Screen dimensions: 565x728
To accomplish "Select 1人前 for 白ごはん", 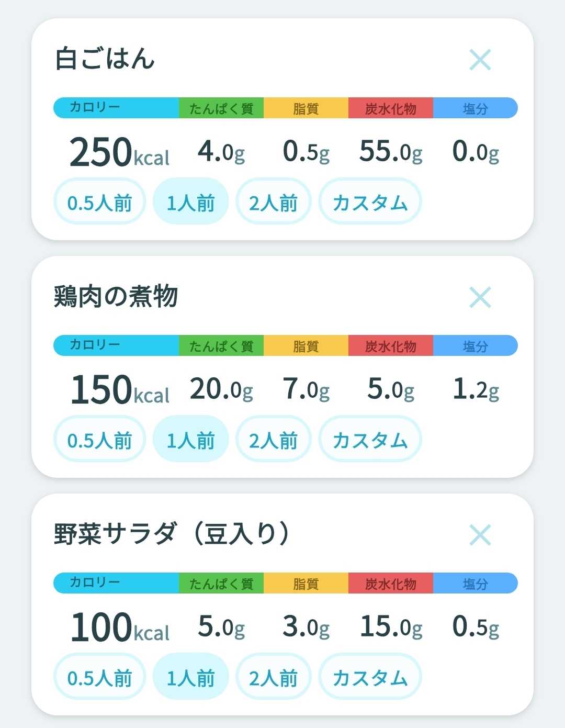I will [190, 201].
